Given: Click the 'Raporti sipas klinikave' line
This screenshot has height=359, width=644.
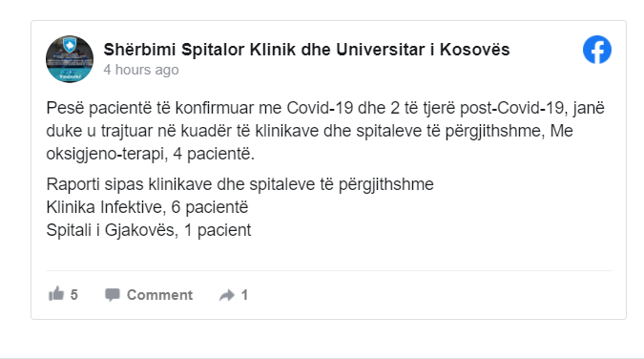Looking at the screenshot, I should coord(239,184).
